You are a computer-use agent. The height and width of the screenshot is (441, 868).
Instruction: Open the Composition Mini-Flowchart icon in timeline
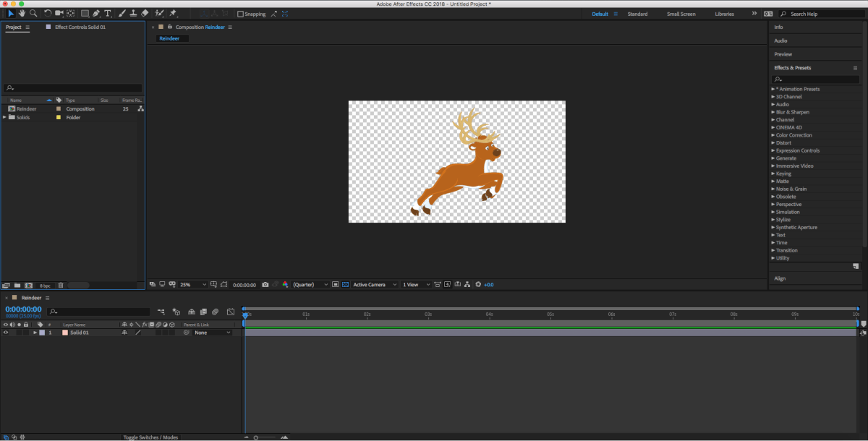[161, 312]
